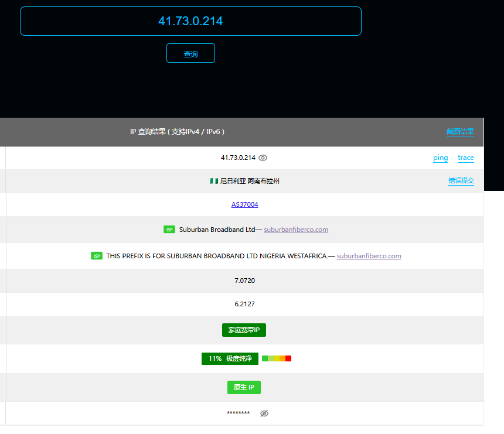
Task: Open suburbanfiberco.com link in Suburban Broadband Ltd row
Action: coord(296,230)
